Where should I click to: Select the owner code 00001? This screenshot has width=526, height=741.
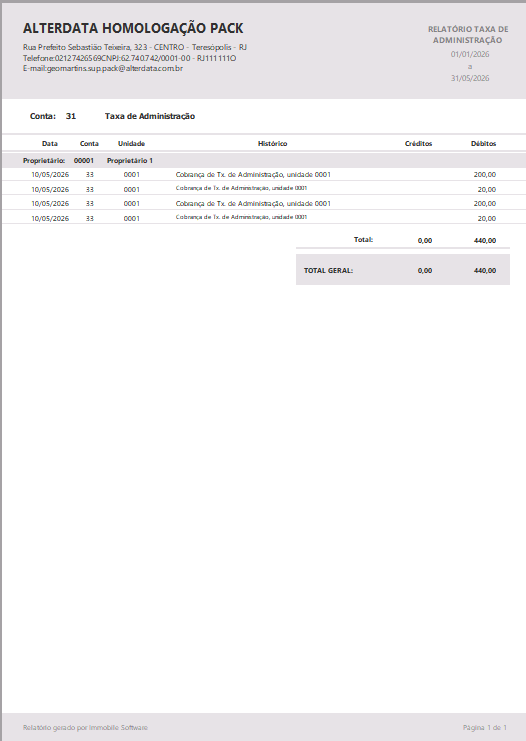tap(84, 161)
